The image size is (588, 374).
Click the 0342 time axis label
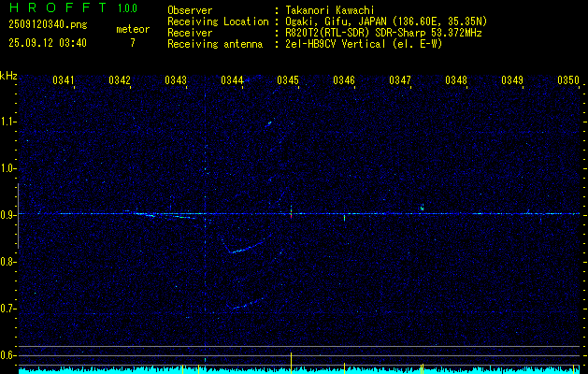120,79
